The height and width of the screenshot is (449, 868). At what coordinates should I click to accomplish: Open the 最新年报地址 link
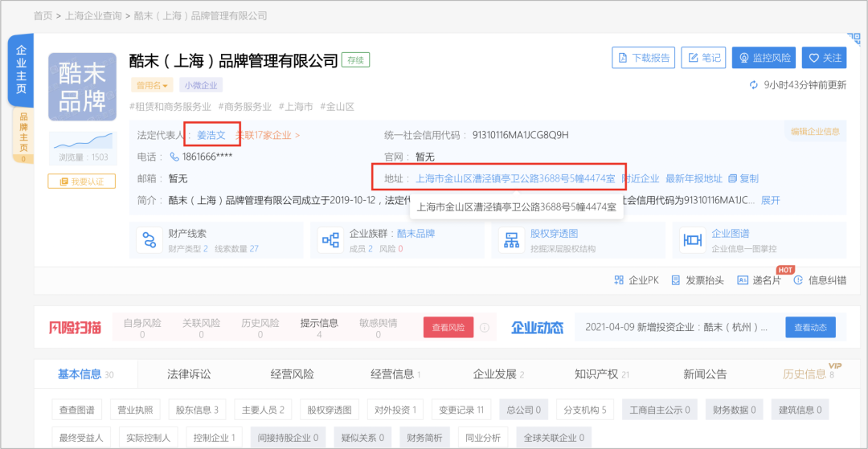pyautogui.click(x=694, y=178)
